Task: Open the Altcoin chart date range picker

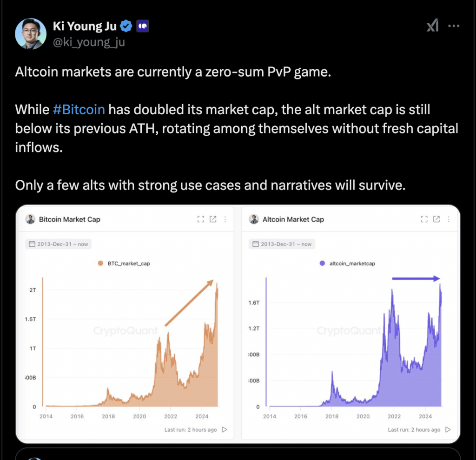Action: [x=282, y=244]
